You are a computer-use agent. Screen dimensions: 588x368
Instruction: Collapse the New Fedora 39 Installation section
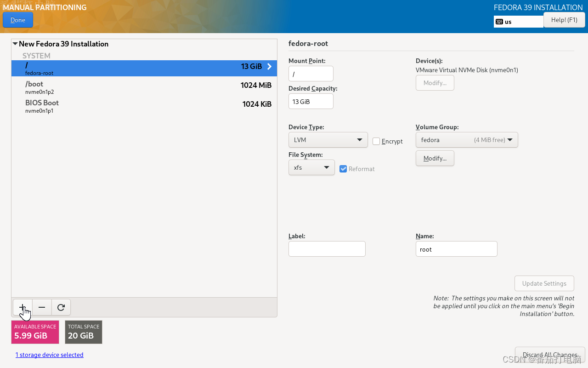(x=15, y=44)
